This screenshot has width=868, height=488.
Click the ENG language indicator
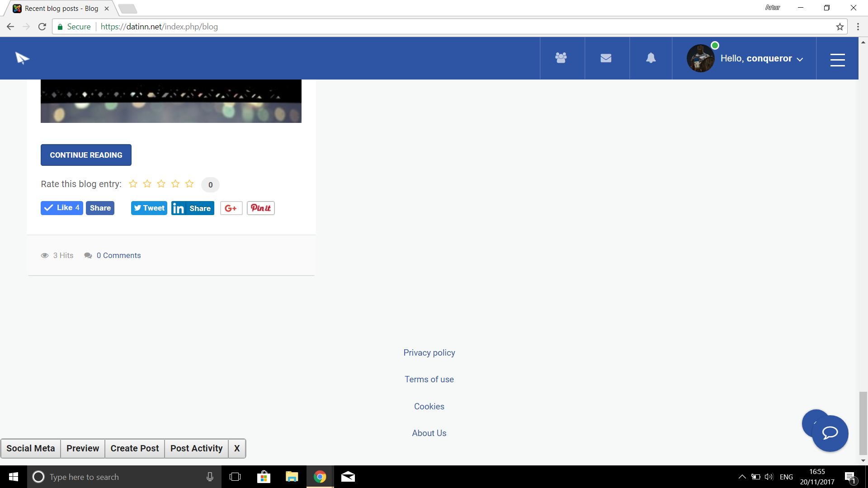pos(786,477)
